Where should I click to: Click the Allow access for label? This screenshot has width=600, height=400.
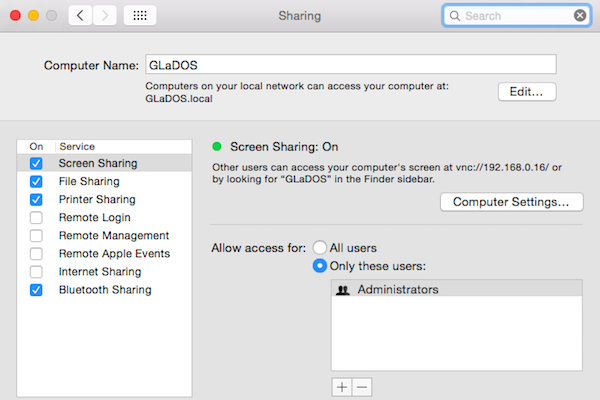pyautogui.click(x=259, y=248)
